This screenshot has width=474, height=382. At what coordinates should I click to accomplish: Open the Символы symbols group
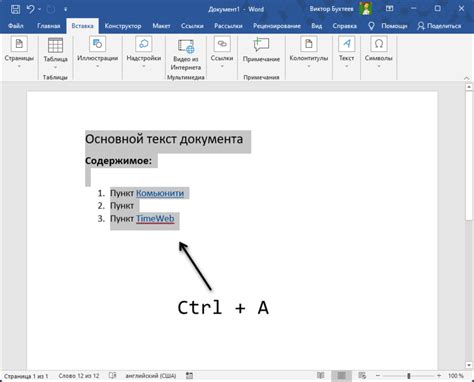point(378,53)
